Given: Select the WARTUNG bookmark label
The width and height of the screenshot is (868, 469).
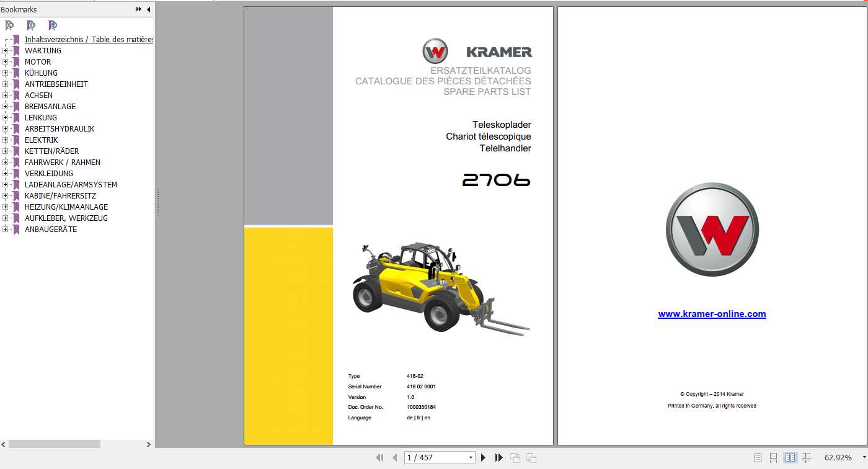Looking at the screenshot, I should coord(43,51).
